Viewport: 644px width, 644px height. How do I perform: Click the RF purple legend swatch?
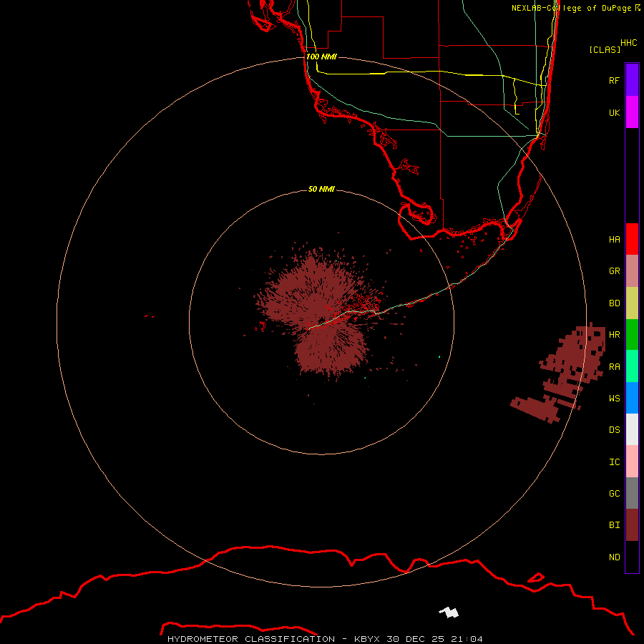(632, 80)
